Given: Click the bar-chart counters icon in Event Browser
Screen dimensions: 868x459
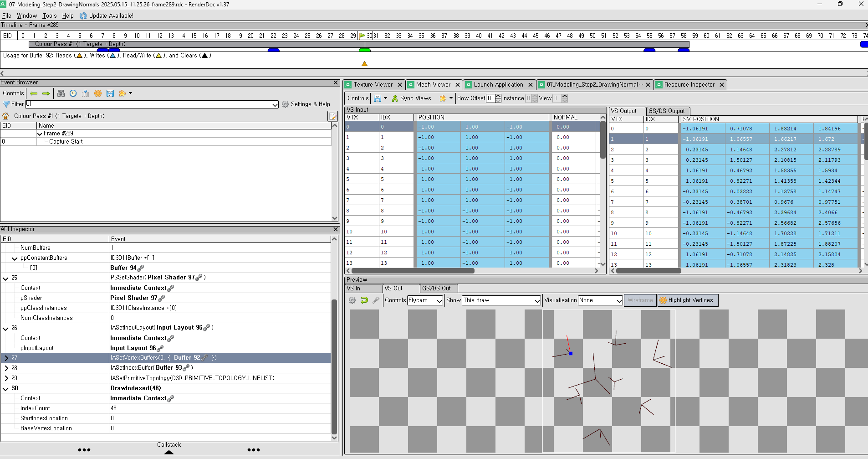Looking at the screenshot, I should pos(85,93).
